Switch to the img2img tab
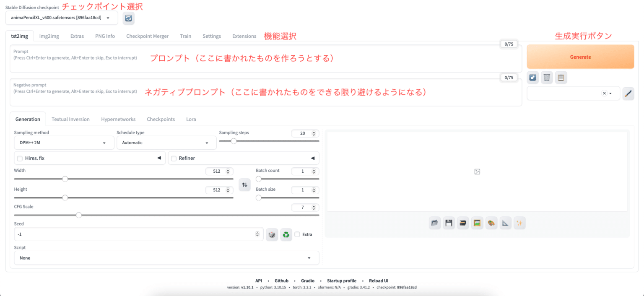The image size is (644, 296). pyautogui.click(x=49, y=36)
